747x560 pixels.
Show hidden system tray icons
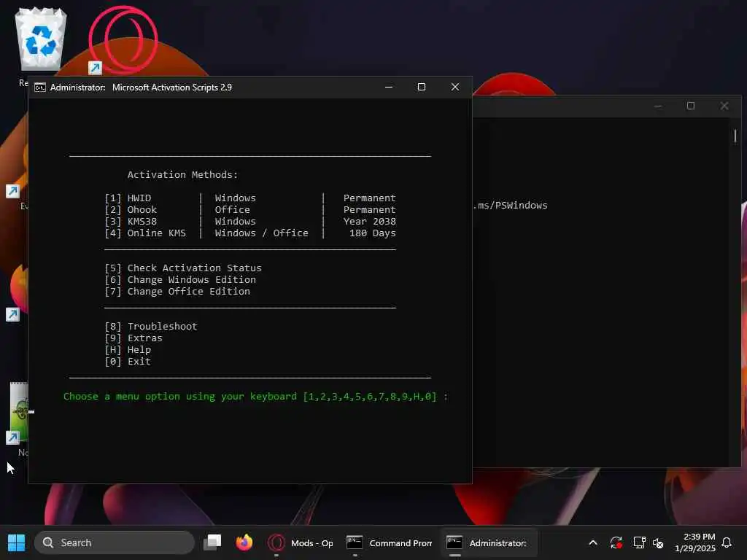tap(593, 542)
